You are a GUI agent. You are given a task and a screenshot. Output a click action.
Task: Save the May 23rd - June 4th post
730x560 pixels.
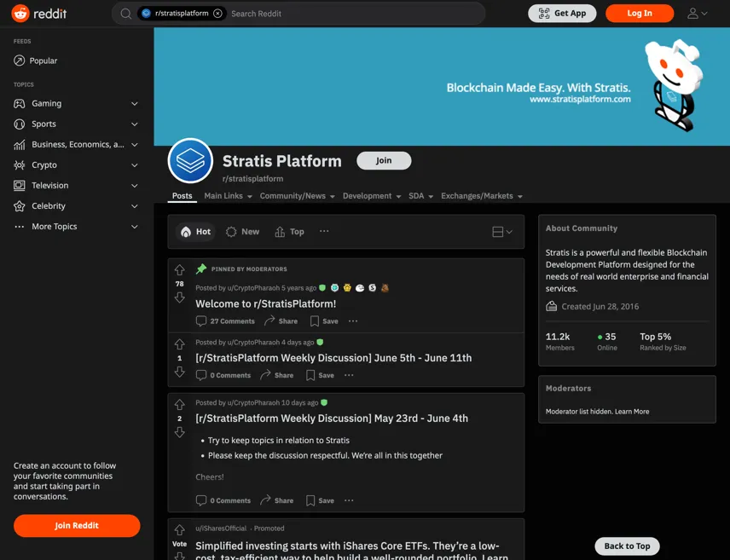pyautogui.click(x=320, y=500)
